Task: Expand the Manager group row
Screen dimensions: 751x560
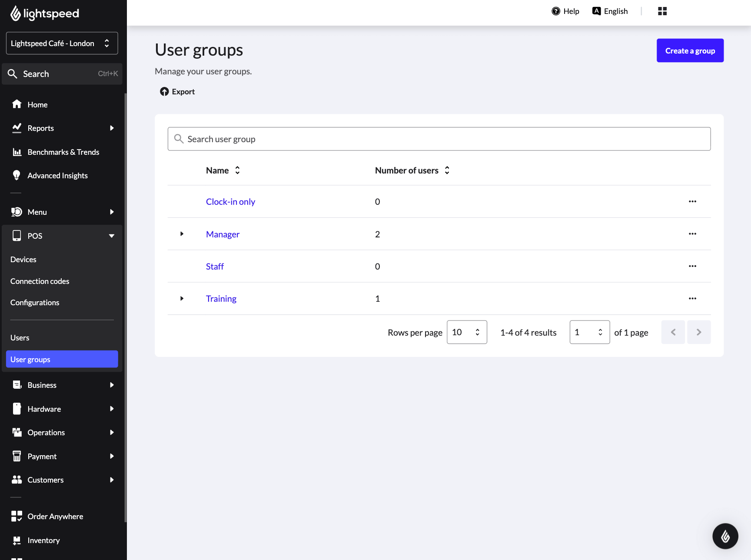Action: coord(182,234)
